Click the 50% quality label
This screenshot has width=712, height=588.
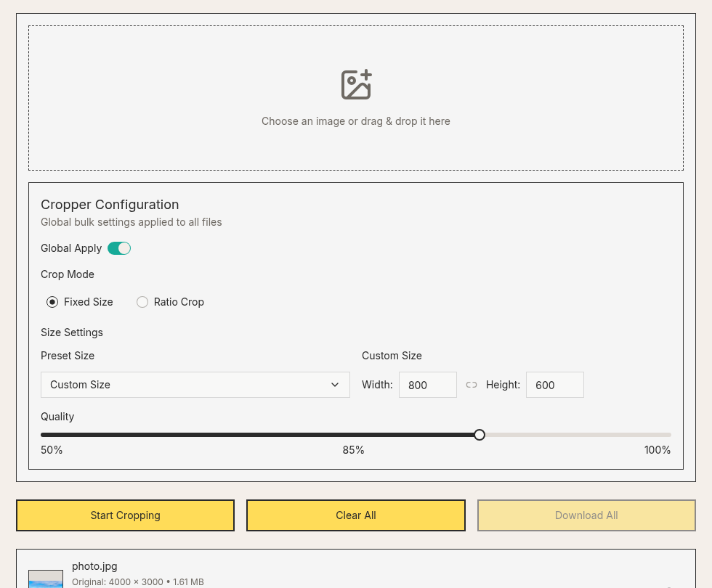pyautogui.click(x=52, y=450)
